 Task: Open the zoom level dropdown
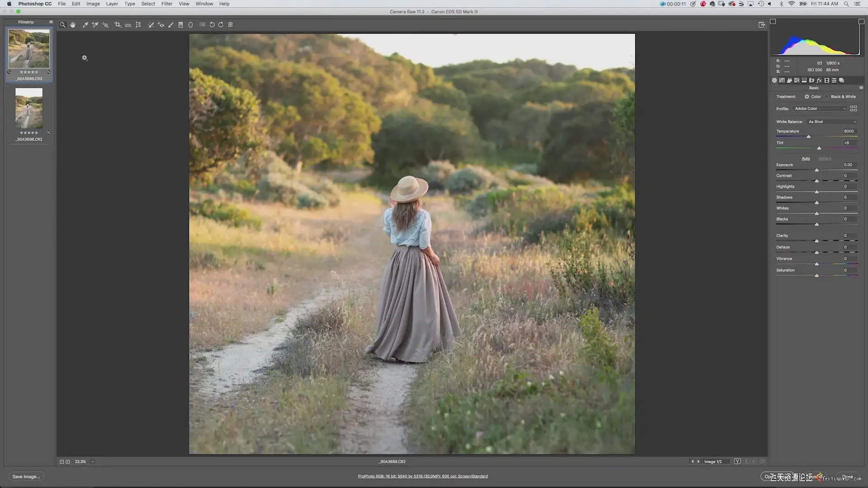pyautogui.click(x=93, y=462)
